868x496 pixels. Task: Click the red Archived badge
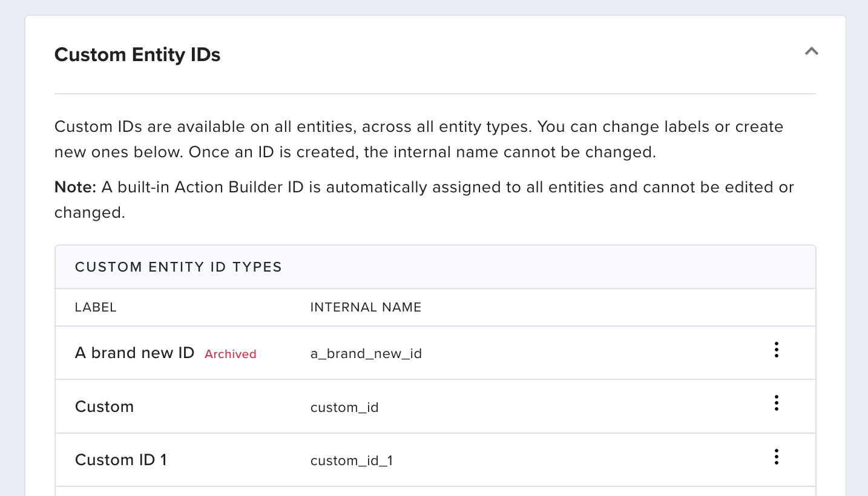(x=230, y=354)
